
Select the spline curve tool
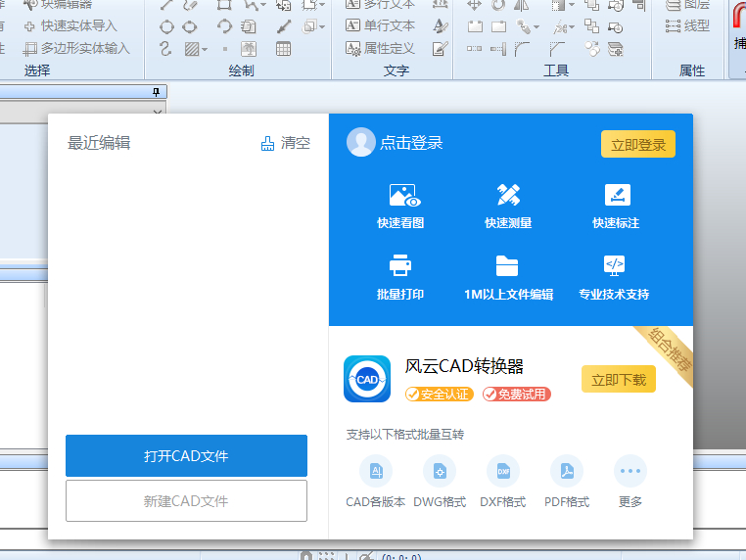[165, 49]
